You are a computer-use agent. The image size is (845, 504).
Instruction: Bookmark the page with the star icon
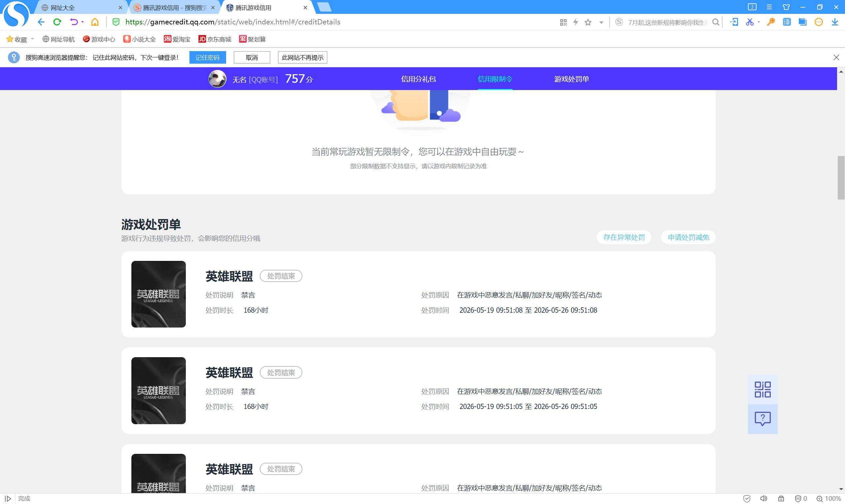(588, 22)
